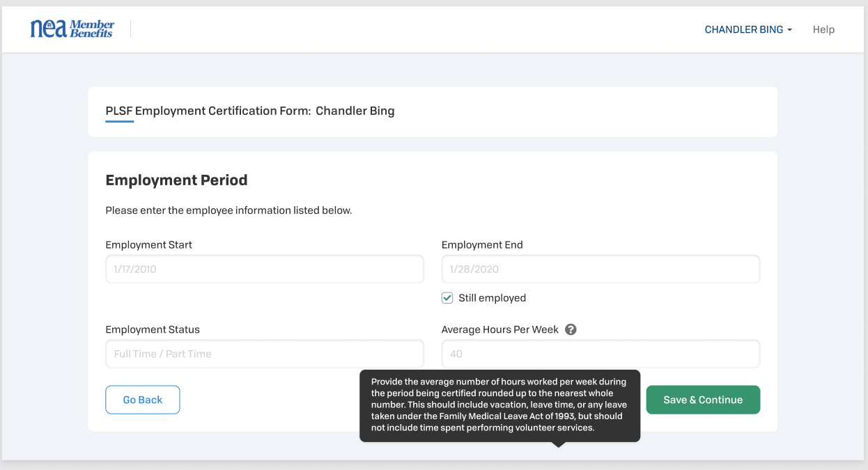Click the Employment Status field label
The width and height of the screenshot is (868, 470).
point(153,329)
